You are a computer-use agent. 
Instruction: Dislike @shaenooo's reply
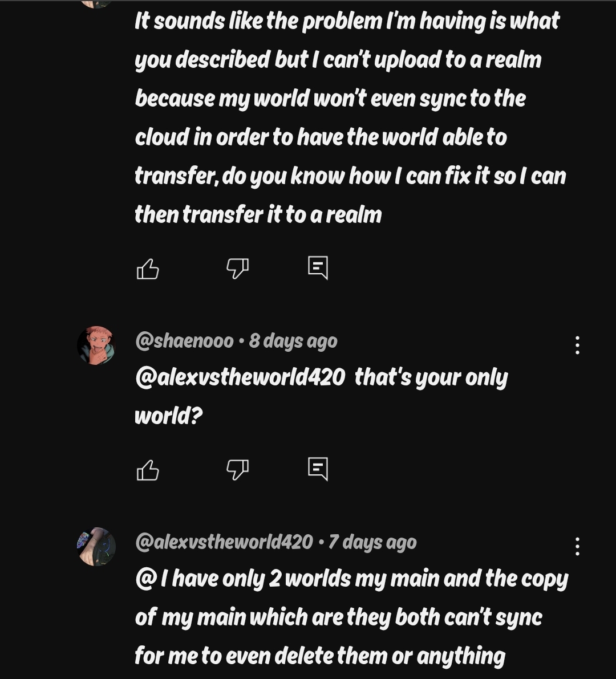[x=237, y=469]
